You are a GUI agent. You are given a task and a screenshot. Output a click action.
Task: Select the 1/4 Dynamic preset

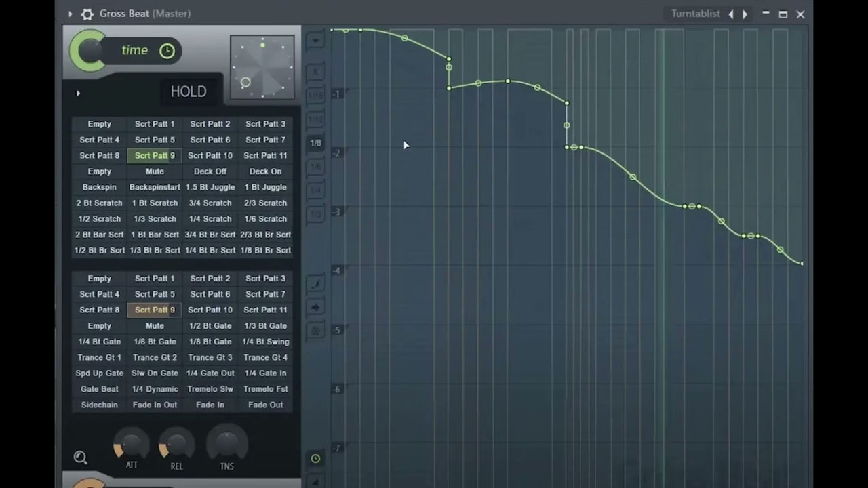point(155,389)
